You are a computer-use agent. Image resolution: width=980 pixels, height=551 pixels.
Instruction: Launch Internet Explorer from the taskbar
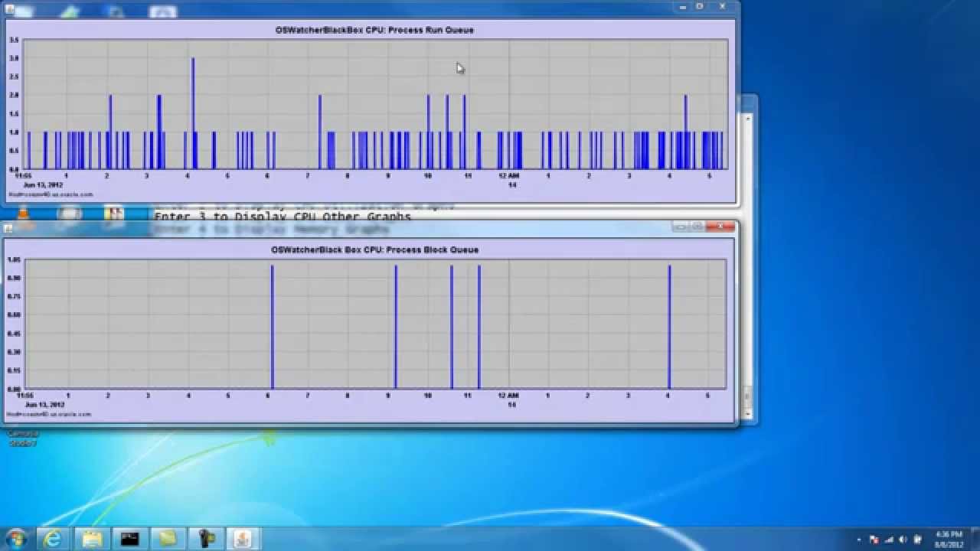click(x=53, y=539)
